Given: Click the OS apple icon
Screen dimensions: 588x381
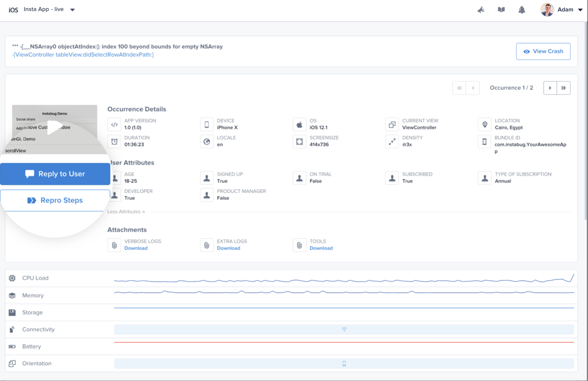Looking at the screenshot, I should [x=299, y=124].
